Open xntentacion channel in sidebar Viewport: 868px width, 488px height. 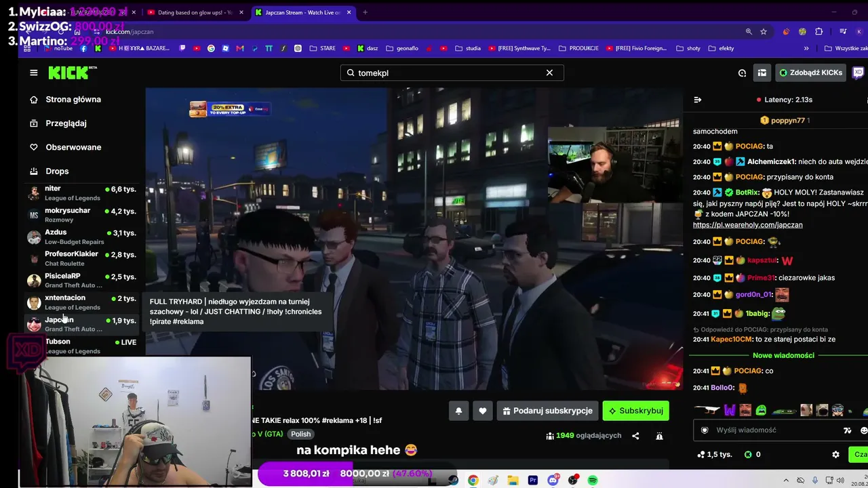coord(82,302)
